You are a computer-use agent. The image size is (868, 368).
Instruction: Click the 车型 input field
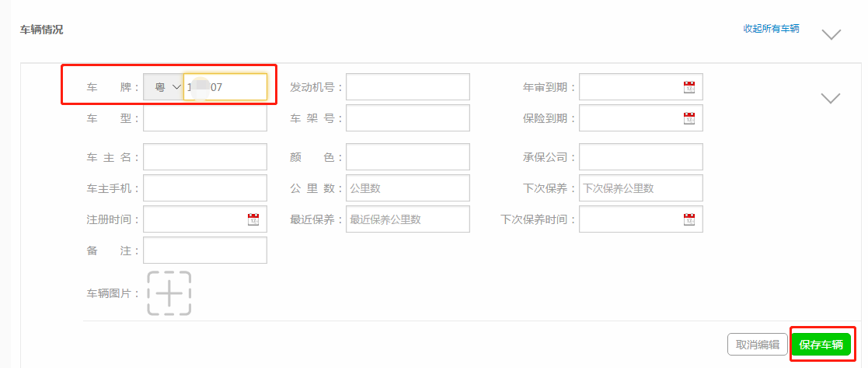pyautogui.click(x=205, y=118)
